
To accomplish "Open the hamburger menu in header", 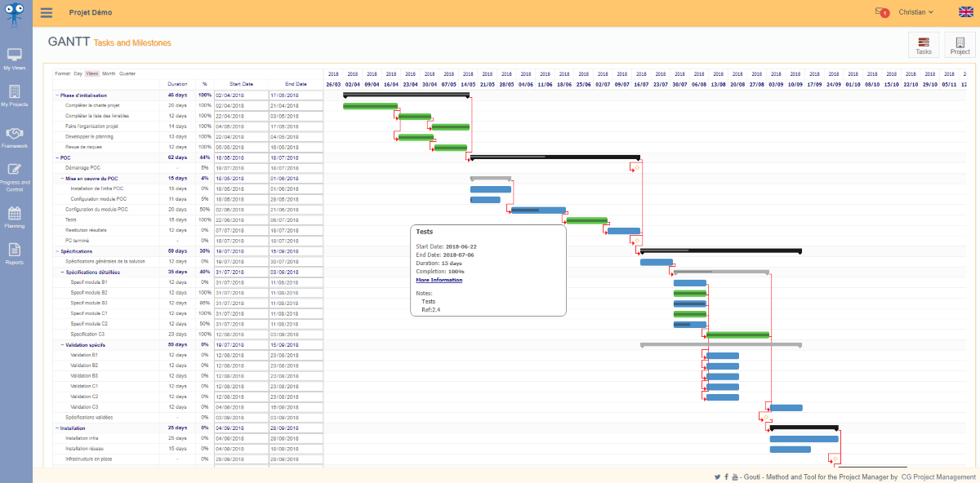I will [x=46, y=13].
